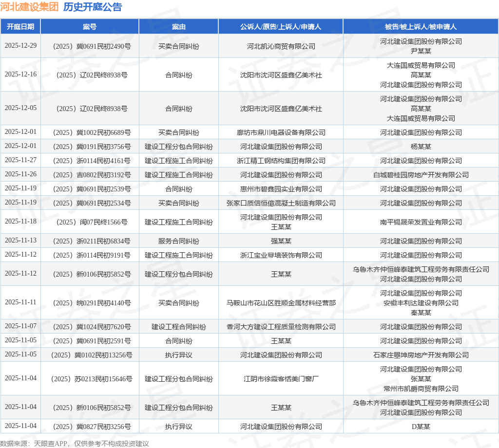Click date cell 2025-12-05
Image resolution: width=499 pixels, height=448 pixels.
pyautogui.click(x=20, y=108)
